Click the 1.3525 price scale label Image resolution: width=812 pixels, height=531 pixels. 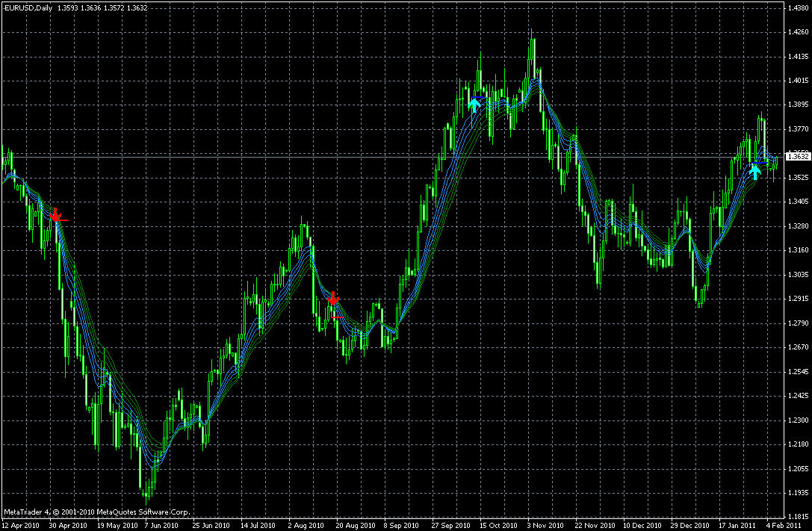tap(798, 178)
